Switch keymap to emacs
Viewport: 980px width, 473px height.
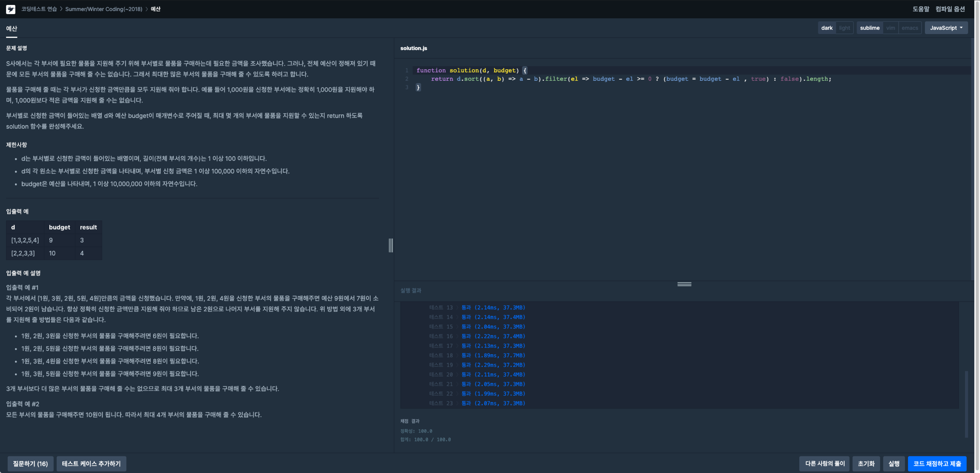(x=910, y=28)
